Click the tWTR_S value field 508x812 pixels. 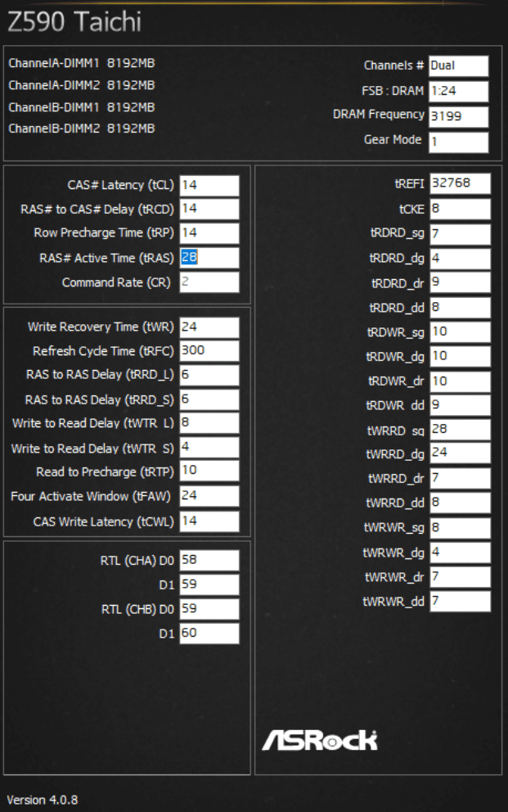click(x=209, y=448)
